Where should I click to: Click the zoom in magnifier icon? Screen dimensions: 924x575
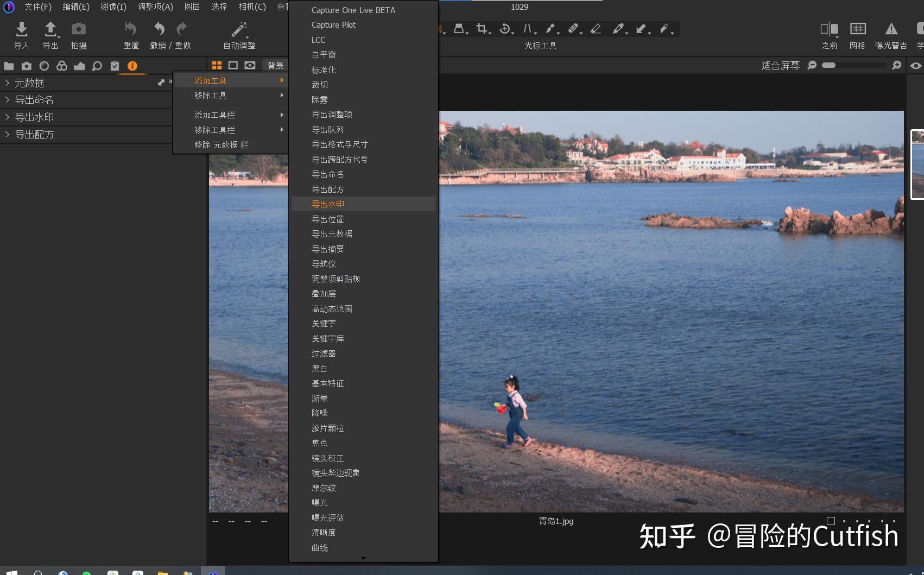coord(897,65)
